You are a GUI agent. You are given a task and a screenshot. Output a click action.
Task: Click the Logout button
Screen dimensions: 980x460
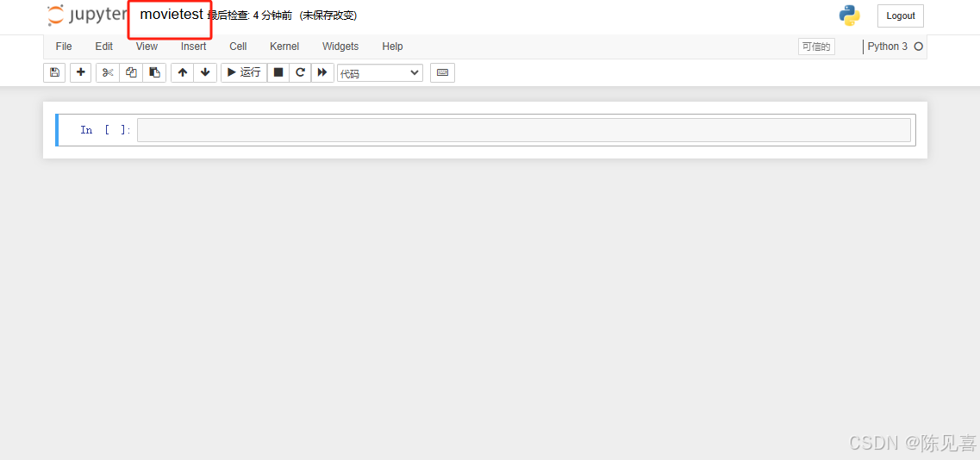point(901,16)
